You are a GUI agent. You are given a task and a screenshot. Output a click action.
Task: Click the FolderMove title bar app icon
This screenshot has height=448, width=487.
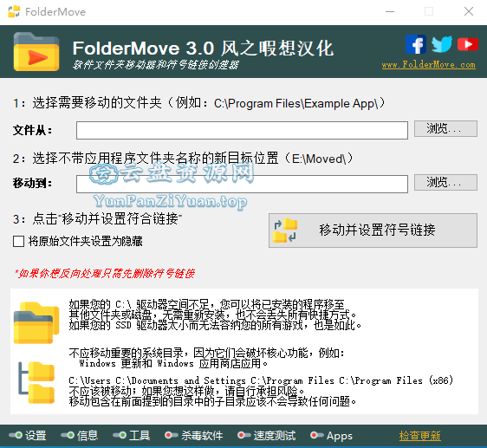14,12
